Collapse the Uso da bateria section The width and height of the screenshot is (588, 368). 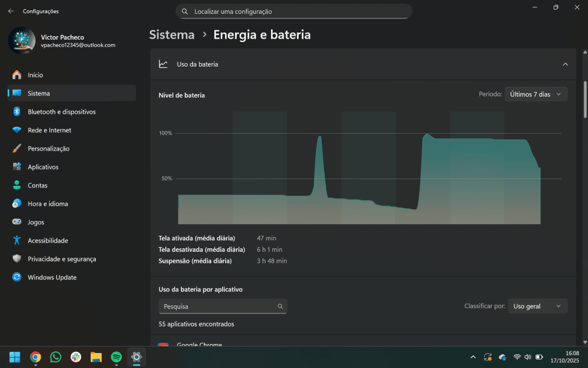point(566,64)
